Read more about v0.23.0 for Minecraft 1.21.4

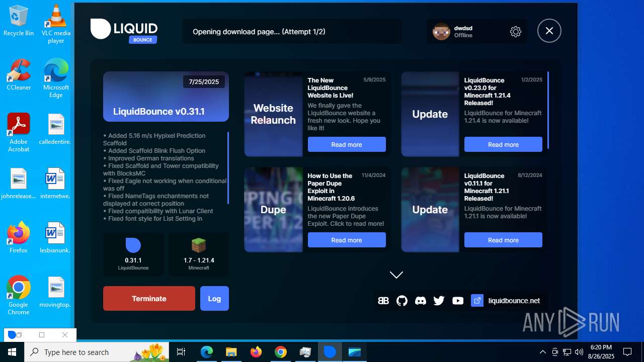(503, 144)
